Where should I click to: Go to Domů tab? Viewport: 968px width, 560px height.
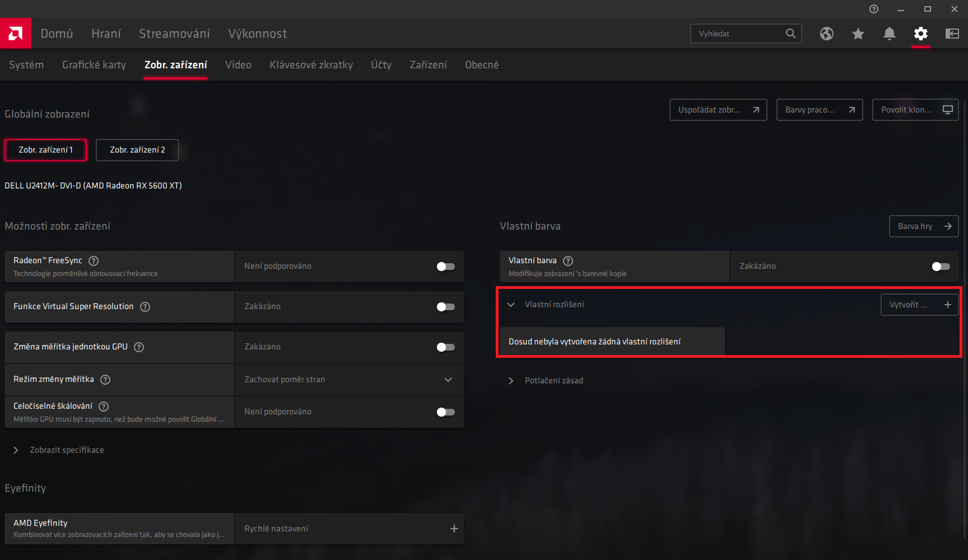(x=57, y=34)
